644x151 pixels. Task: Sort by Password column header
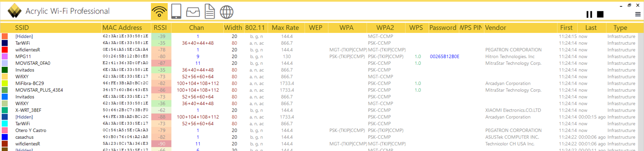click(x=443, y=27)
